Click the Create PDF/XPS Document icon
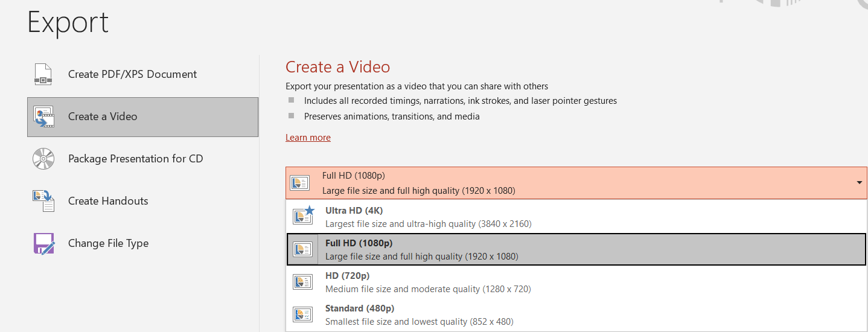868x332 pixels. tap(43, 74)
